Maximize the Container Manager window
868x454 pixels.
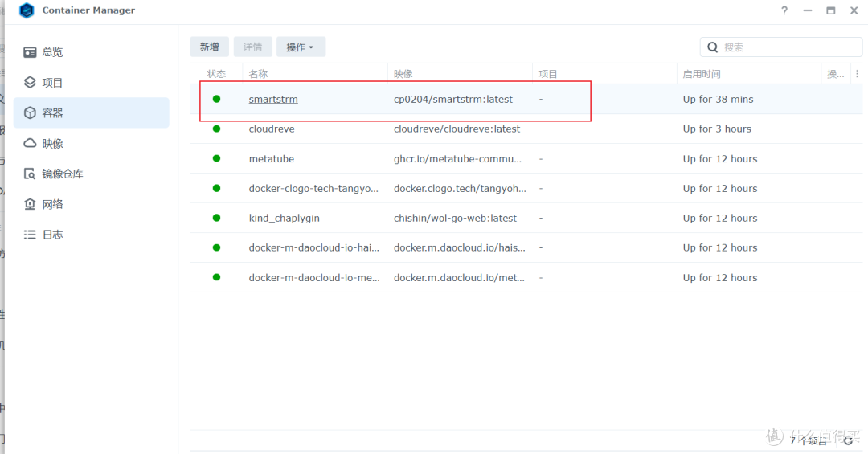[831, 10]
